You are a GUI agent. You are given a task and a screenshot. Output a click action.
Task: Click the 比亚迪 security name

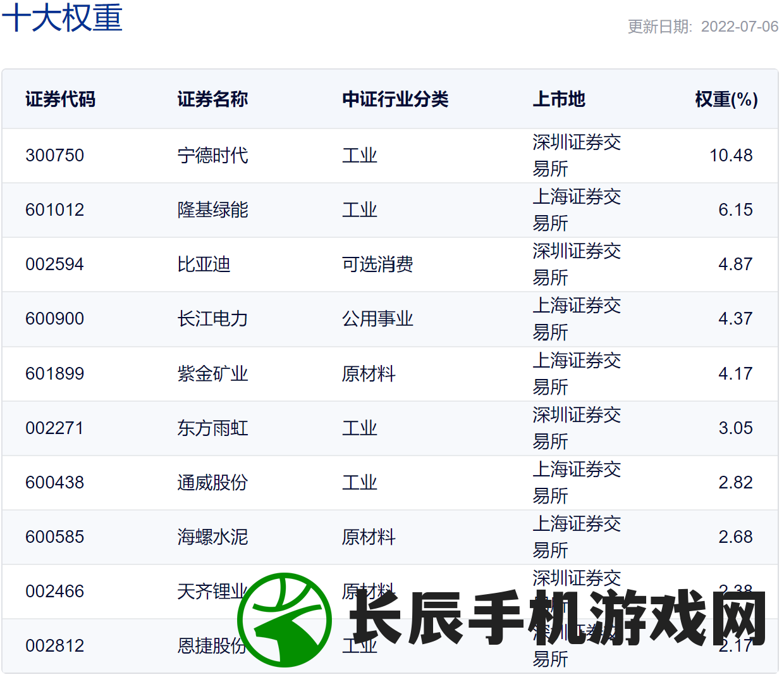tap(204, 264)
